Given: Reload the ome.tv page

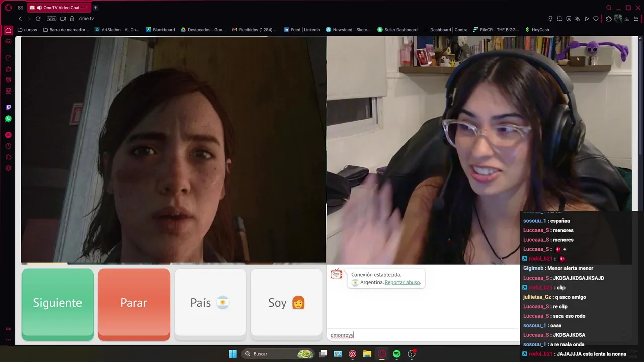Looking at the screenshot, I should (38, 19).
